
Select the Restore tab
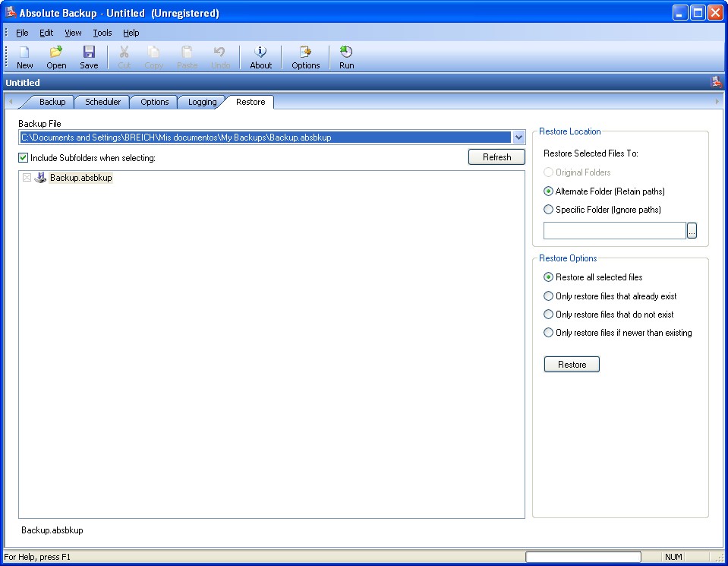(x=251, y=102)
